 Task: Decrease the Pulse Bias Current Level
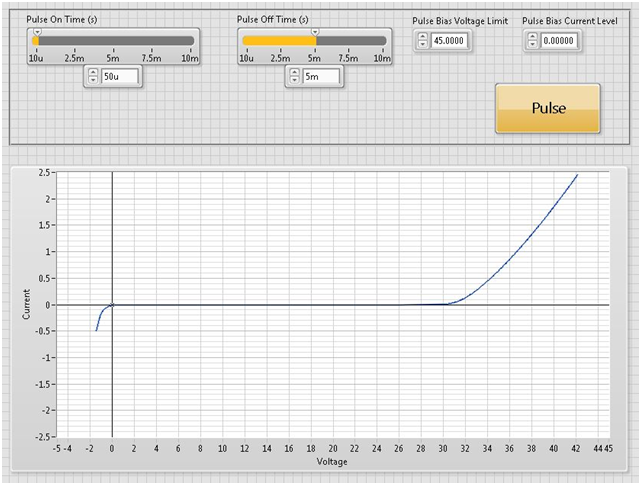pos(532,45)
